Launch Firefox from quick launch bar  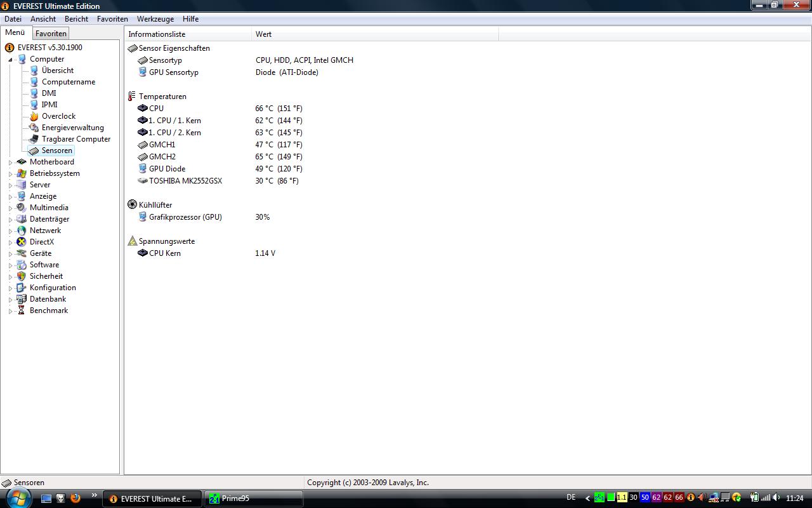pos(75,498)
